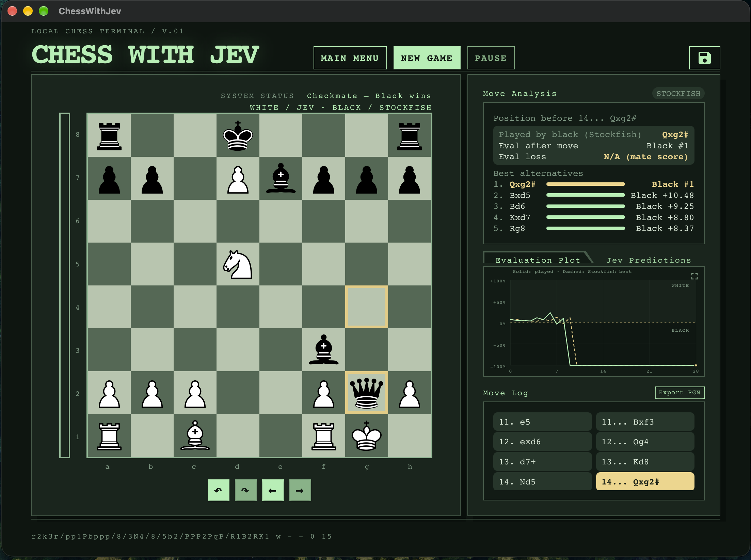Click the redo move curved arrow button
This screenshot has width=751, height=560.
246,490
